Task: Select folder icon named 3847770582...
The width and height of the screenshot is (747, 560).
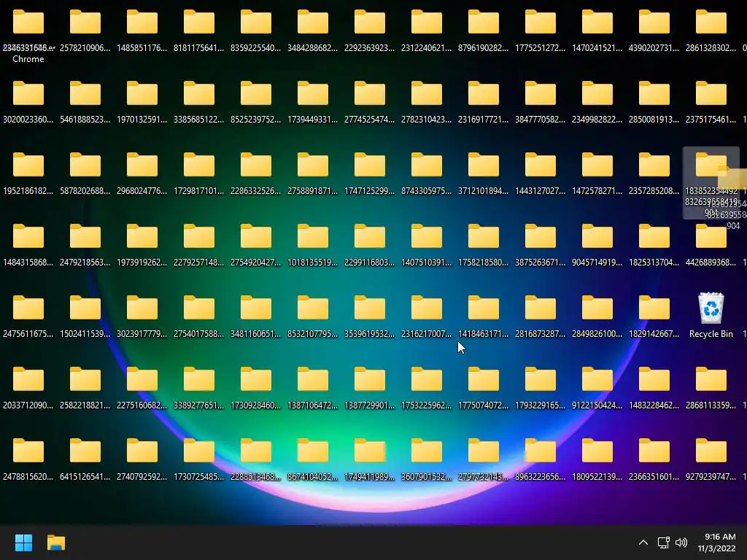Action: tap(541, 94)
